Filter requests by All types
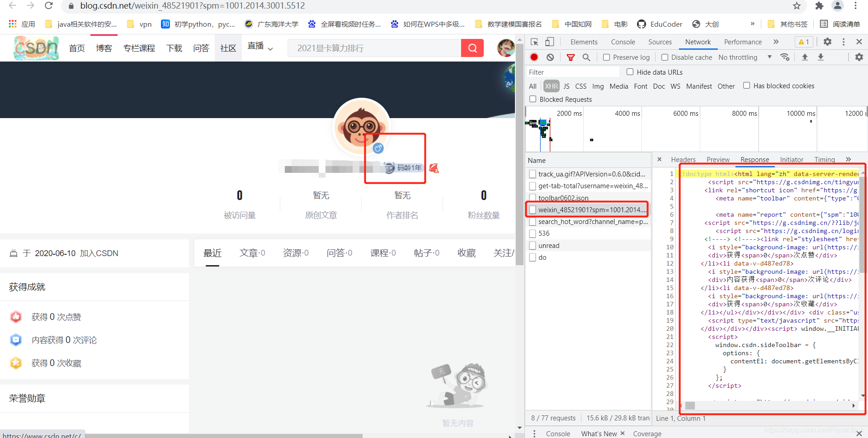 [533, 86]
